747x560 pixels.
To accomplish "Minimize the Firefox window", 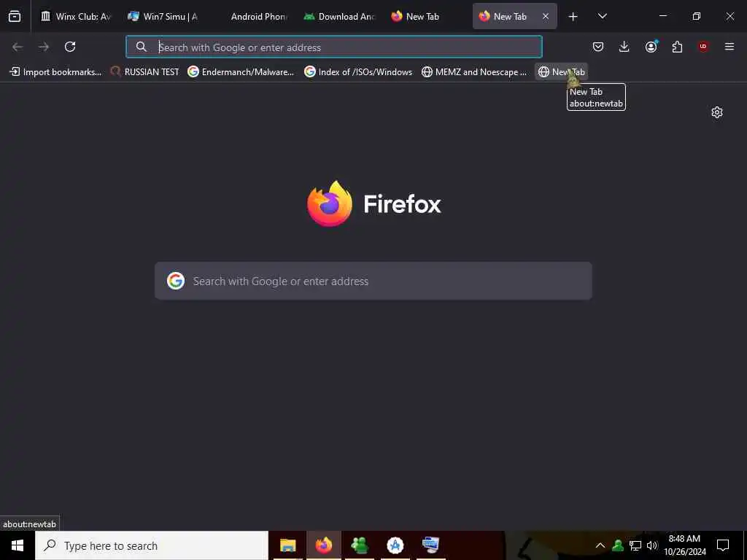I will [x=662, y=16].
